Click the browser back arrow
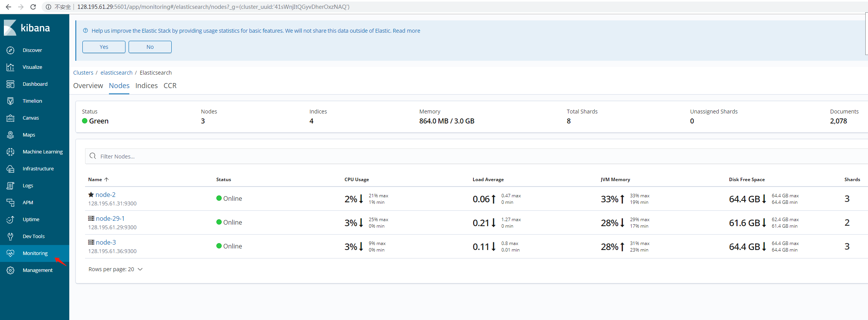Screen dimensions: 868x320 click(8, 7)
